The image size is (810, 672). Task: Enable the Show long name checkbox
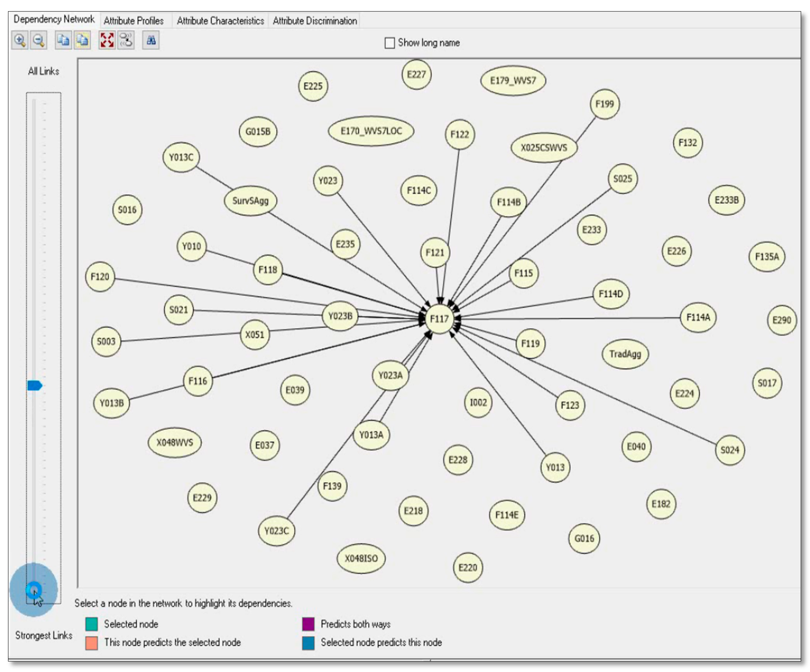390,43
